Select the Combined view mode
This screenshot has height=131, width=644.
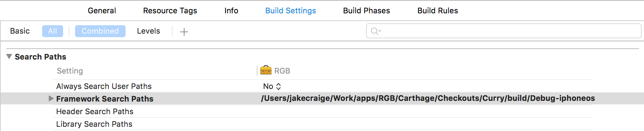pyautogui.click(x=100, y=31)
